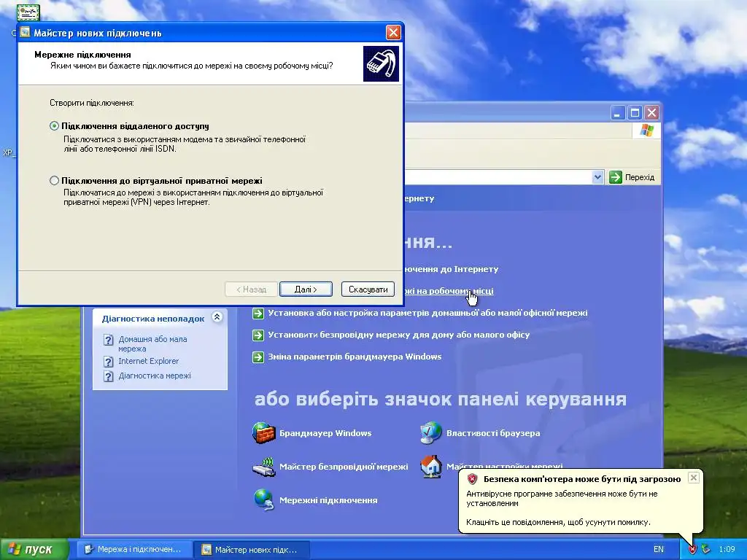Click the Перехід go button

click(632, 177)
